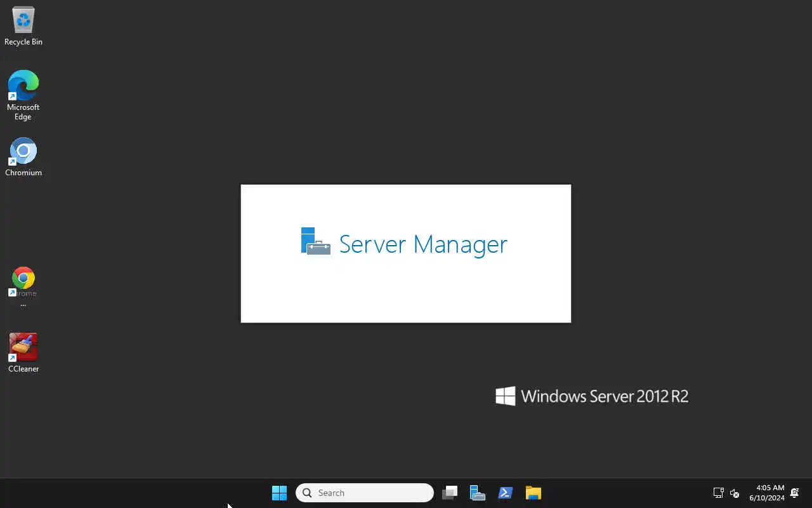Select the CCleaner desktop shortcut

point(23,352)
